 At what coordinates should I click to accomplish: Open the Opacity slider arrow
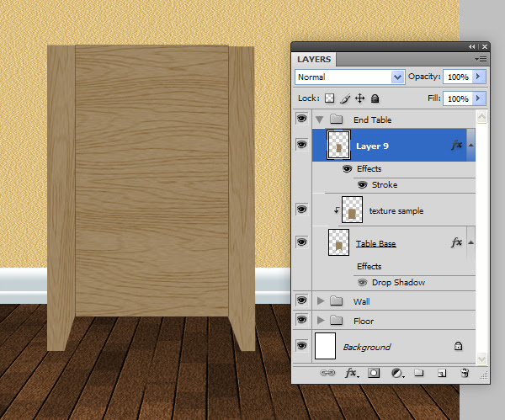tap(478, 77)
